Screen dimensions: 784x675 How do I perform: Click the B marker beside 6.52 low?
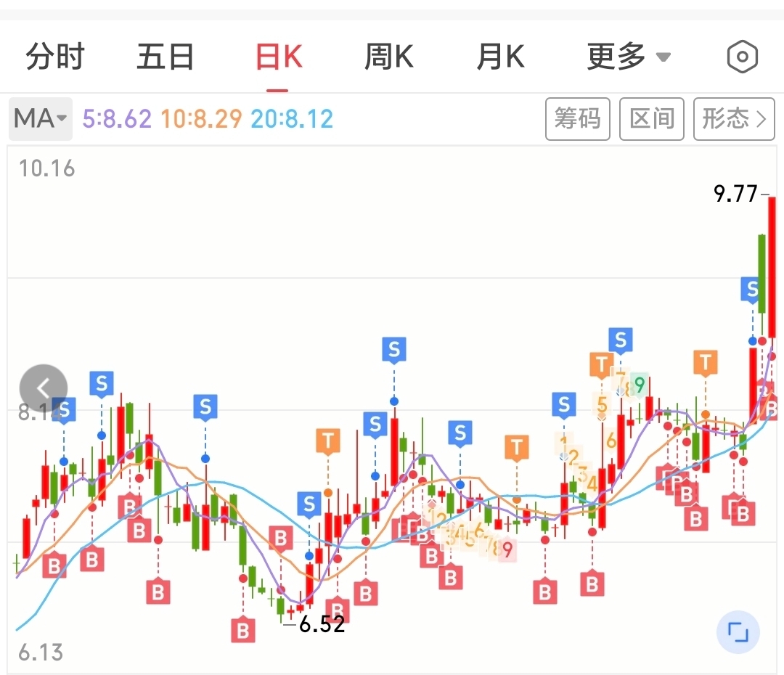338,610
